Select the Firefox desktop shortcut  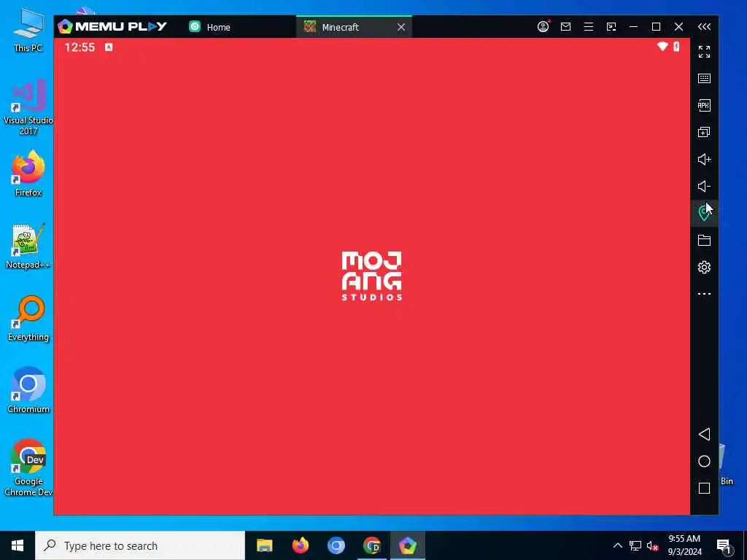28,174
